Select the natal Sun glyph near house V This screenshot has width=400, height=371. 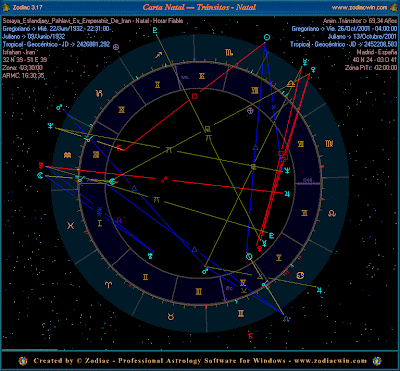tap(249, 256)
